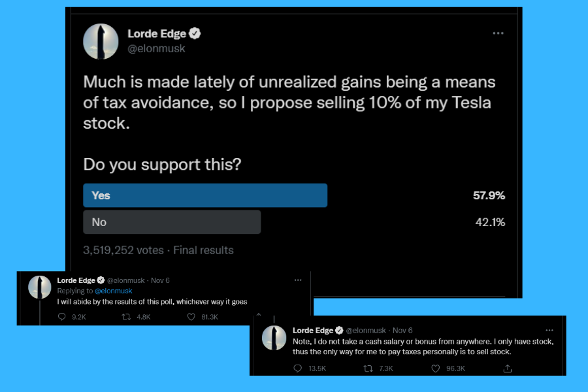This screenshot has height=392, width=588.
Task: Click verified badge on the main poll tweet
Action: [195, 34]
